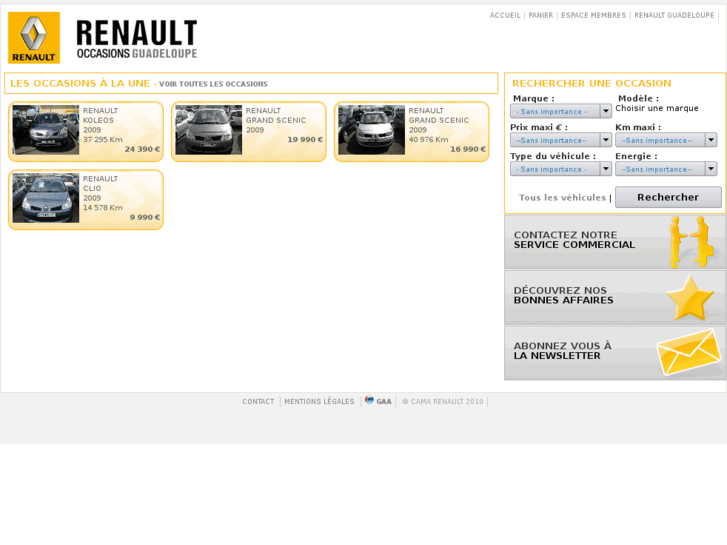727x545 pixels.
Task: Click the 40 976 Km mileage text
Action: click(x=428, y=139)
